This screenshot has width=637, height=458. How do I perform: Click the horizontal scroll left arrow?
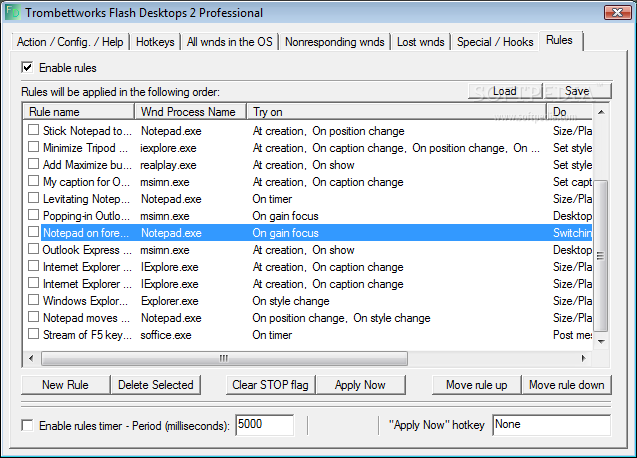point(31,358)
